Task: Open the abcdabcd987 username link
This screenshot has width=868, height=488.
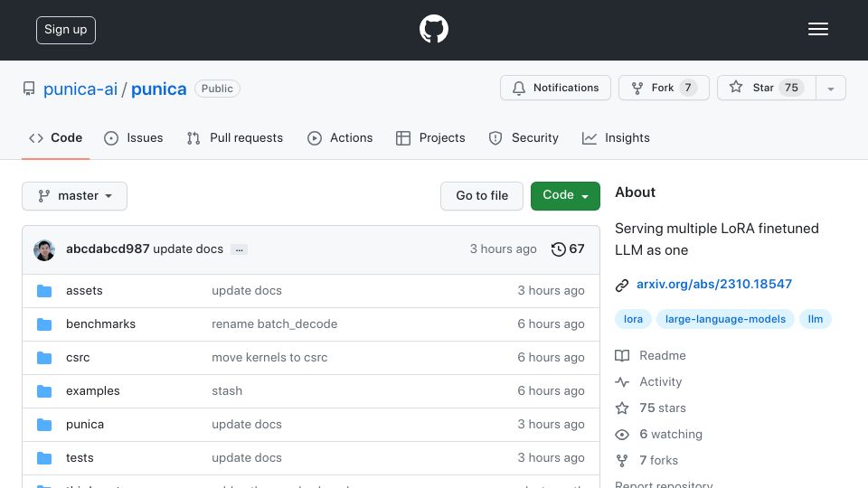Action: pyautogui.click(x=108, y=249)
